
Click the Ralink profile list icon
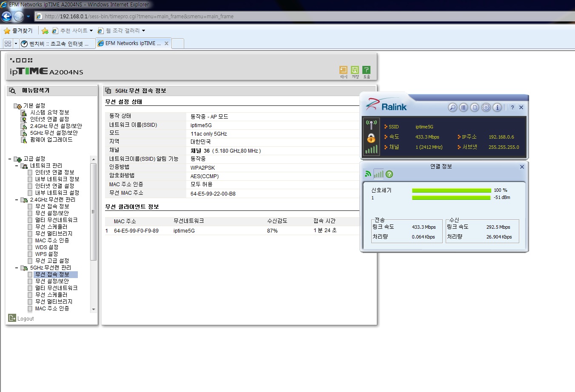click(x=464, y=108)
